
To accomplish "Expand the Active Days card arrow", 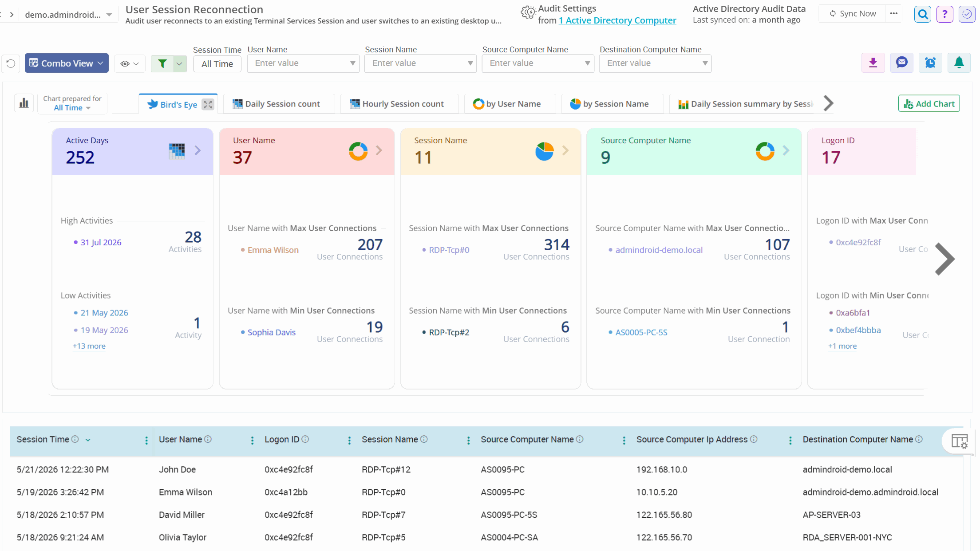I will 198,150.
